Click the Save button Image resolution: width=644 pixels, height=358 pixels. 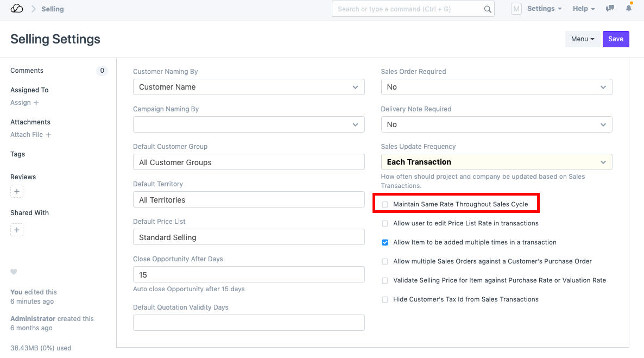(x=616, y=39)
